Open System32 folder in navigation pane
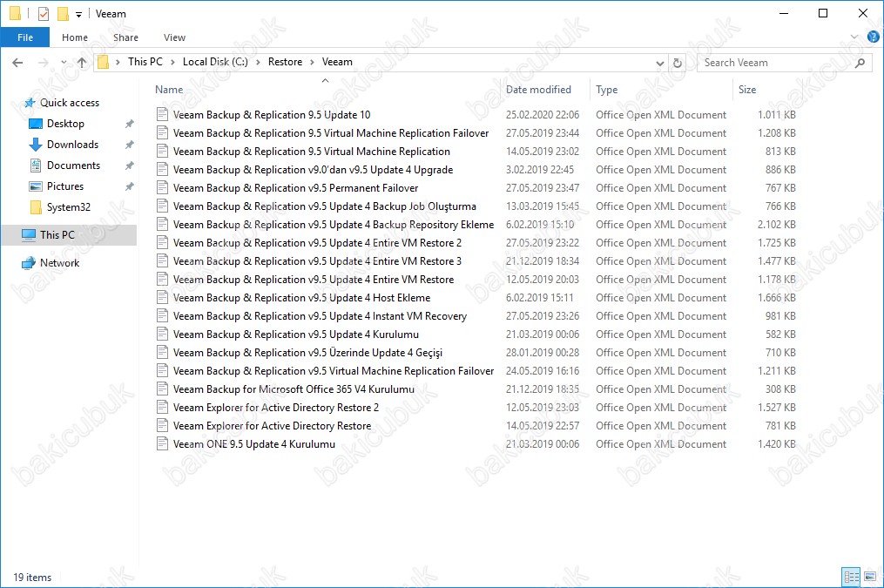The width and height of the screenshot is (884, 588). click(x=68, y=207)
